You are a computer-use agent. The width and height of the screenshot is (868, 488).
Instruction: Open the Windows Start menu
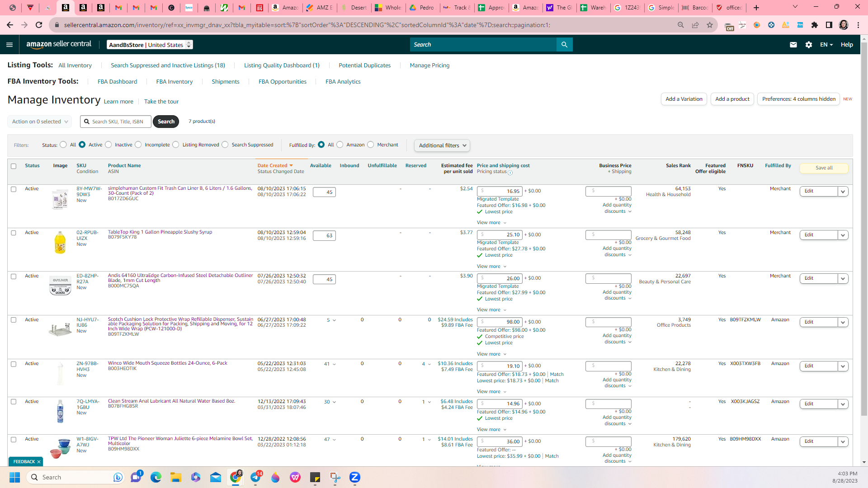[14, 477]
